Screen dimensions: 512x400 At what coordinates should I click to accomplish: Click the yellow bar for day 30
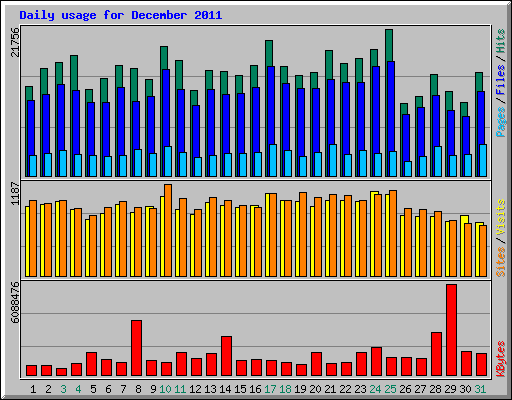click(463, 246)
